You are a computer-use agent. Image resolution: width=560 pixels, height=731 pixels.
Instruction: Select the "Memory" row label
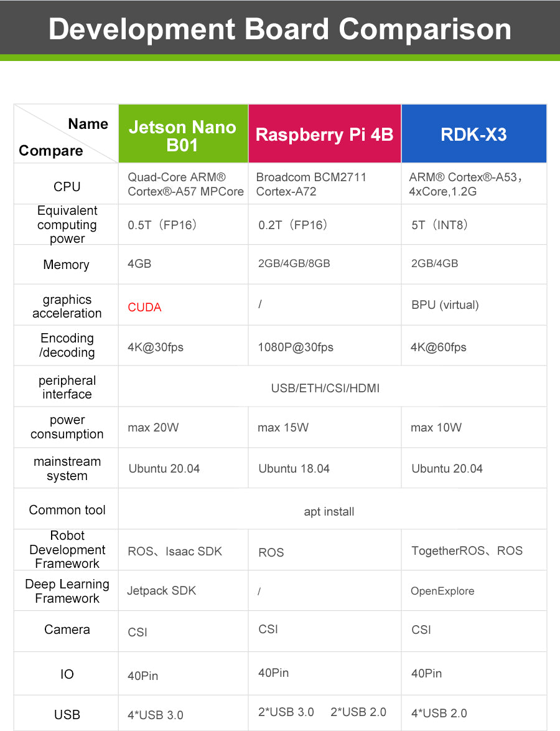click(66, 265)
